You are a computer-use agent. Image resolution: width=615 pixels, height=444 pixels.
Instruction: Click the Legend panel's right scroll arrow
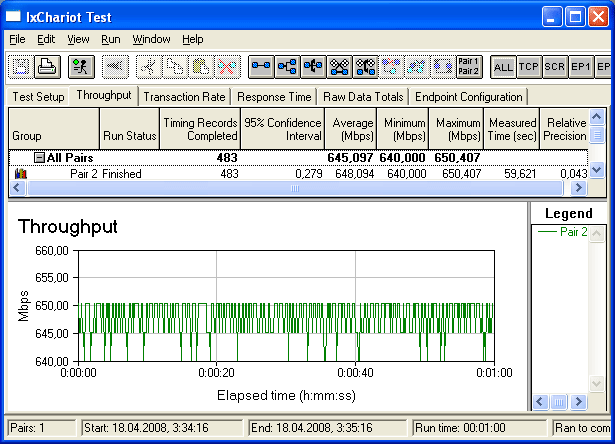579,402
